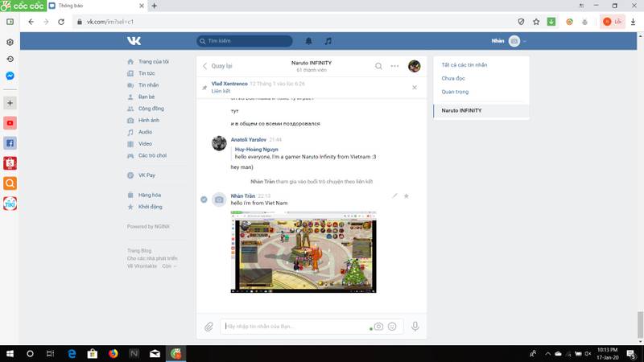Screen dimensions: 644x362
Task: Bookmark page with star icon
Action: tap(536, 22)
